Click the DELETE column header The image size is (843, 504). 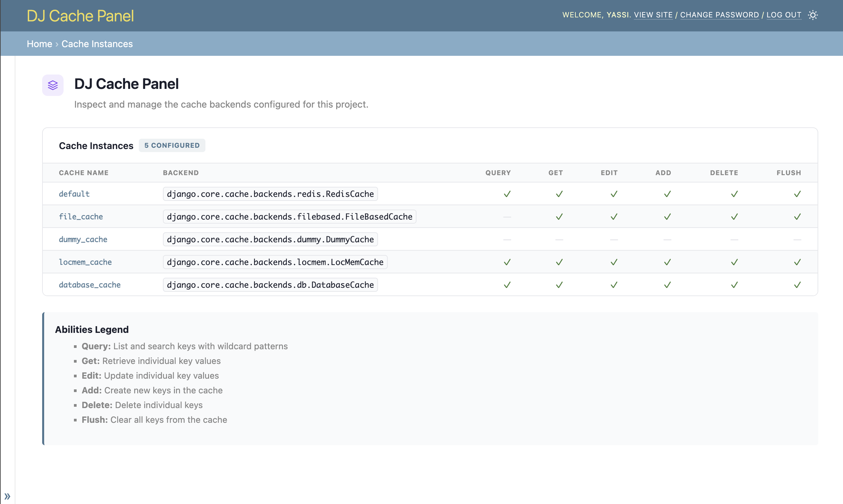[724, 173]
